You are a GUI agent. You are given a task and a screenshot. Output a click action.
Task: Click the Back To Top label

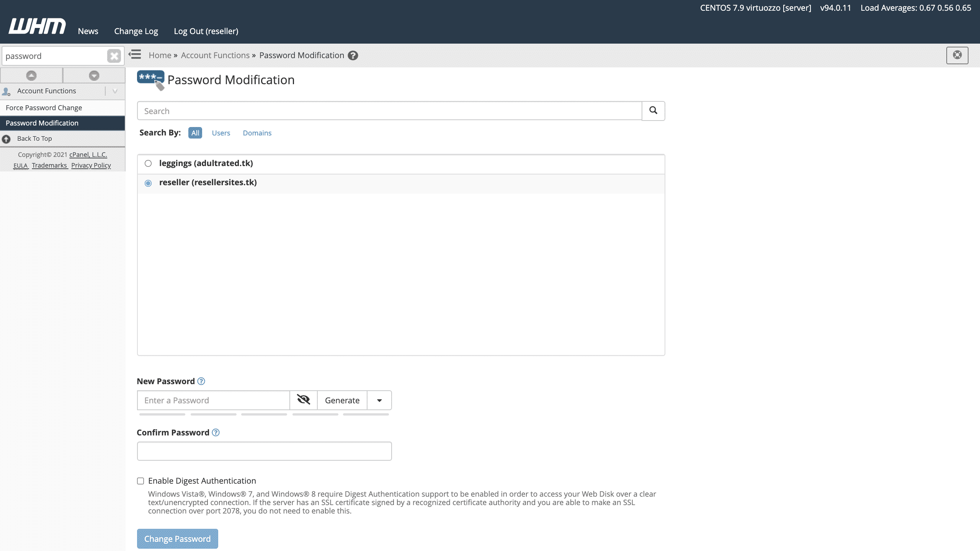(x=34, y=139)
